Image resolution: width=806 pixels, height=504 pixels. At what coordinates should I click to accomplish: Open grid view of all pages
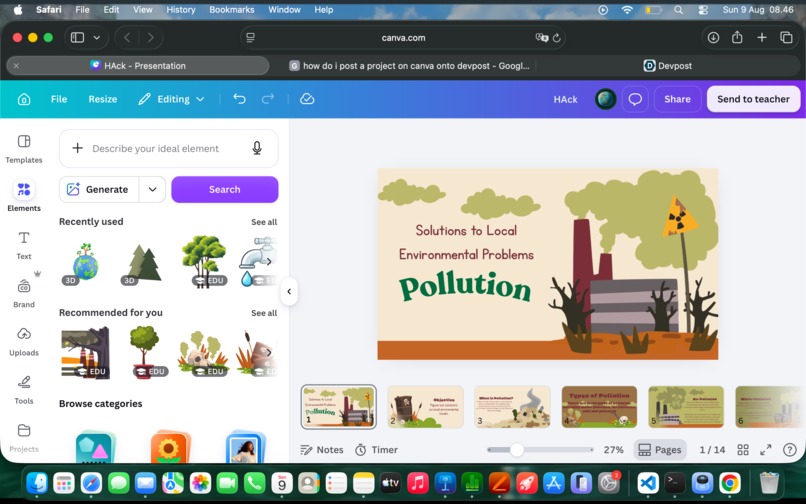pyautogui.click(x=743, y=449)
